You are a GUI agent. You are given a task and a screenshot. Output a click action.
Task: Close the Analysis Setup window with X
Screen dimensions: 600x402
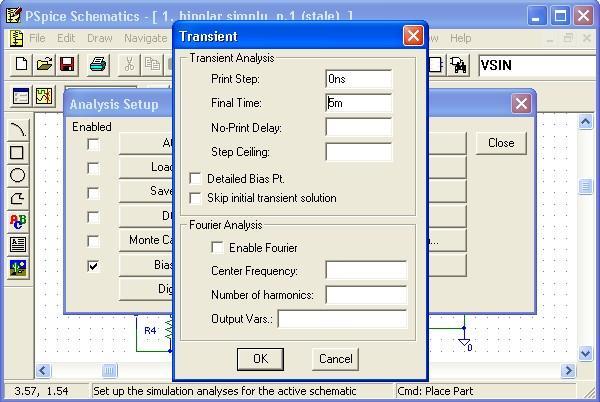click(521, 104)
